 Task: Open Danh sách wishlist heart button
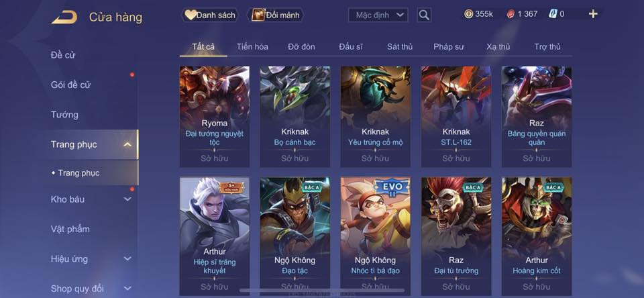210,15
